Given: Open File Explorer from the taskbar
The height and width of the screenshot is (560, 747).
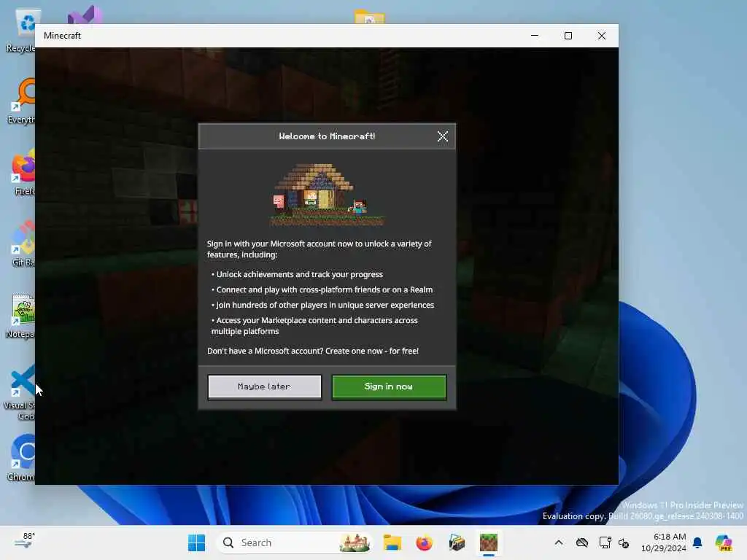Looking at the screenshot, I should click(392, 542).
